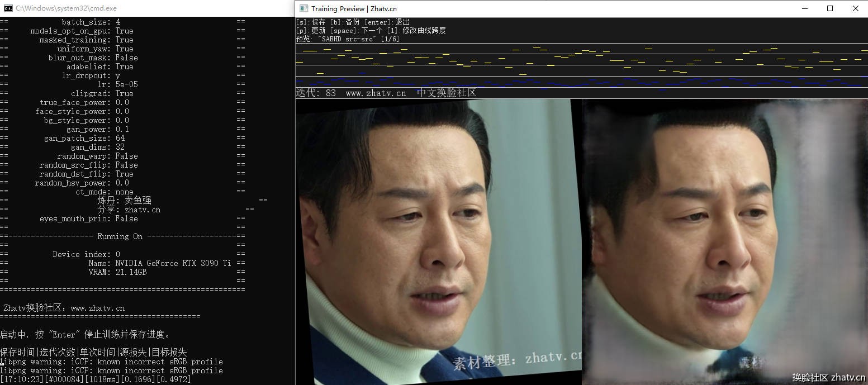Minimize the Training Preview window
Screen dimensions: 868x385
tap(805, 8)
